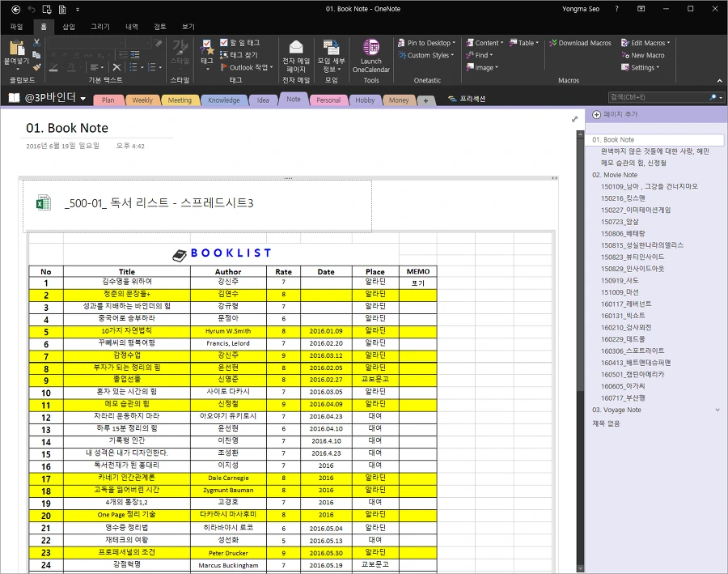728x574 pixels.
Task: Click the expand page arrows icon
Action: point(574,120)
